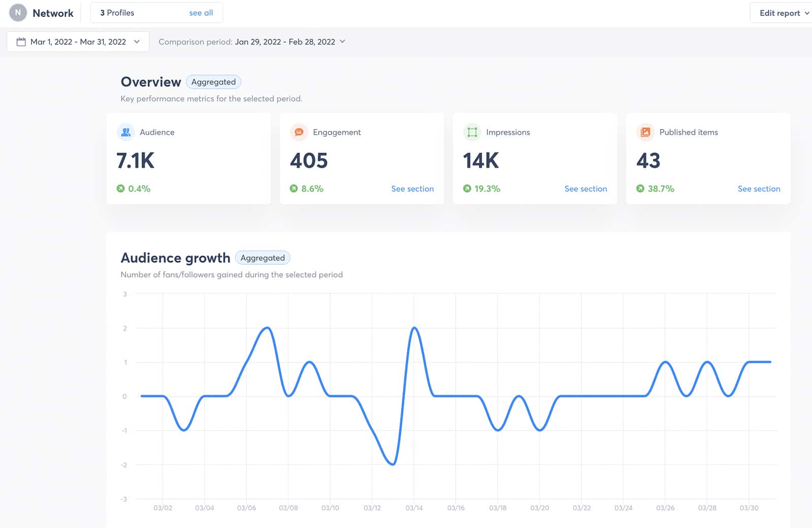Click the green growth arrow next to 0.4%
812x528 pixels.
120,188
